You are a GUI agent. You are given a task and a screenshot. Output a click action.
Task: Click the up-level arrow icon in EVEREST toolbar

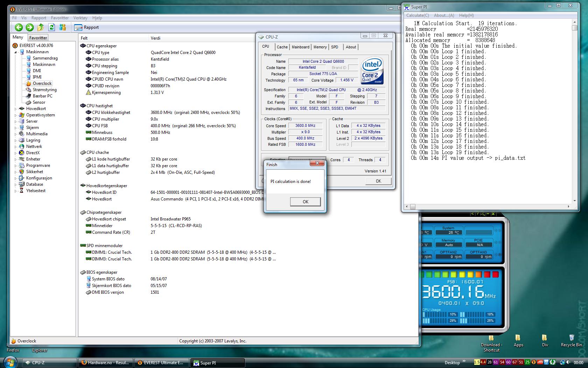[x=41, y=27]
